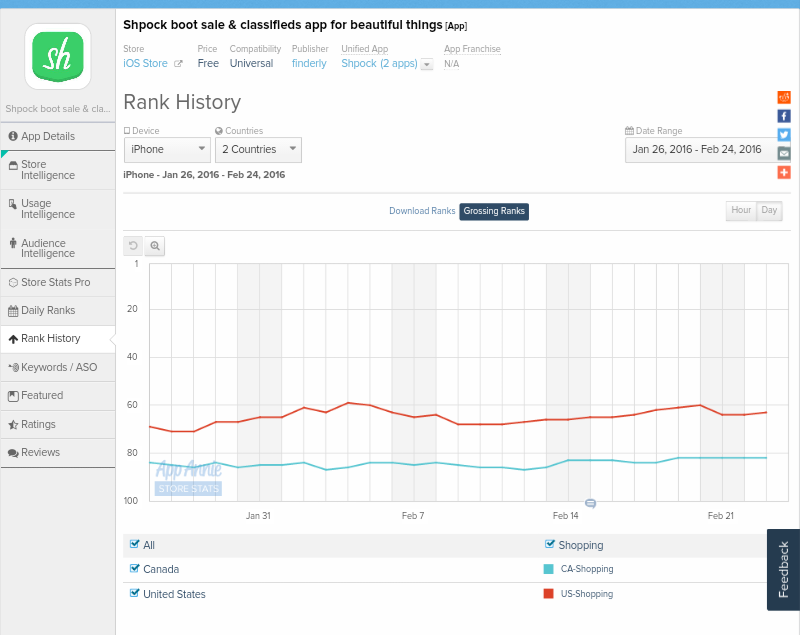Screen dimensions: 800x635
Task: Expand the Shpock unified app dropdown arrow
Action: [427, 64]
